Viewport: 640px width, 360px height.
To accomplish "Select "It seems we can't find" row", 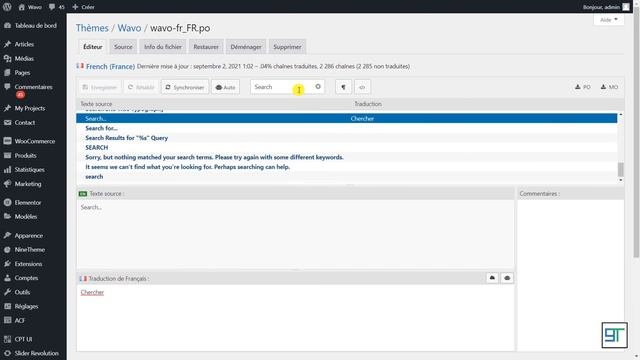I will coord(347,167).
